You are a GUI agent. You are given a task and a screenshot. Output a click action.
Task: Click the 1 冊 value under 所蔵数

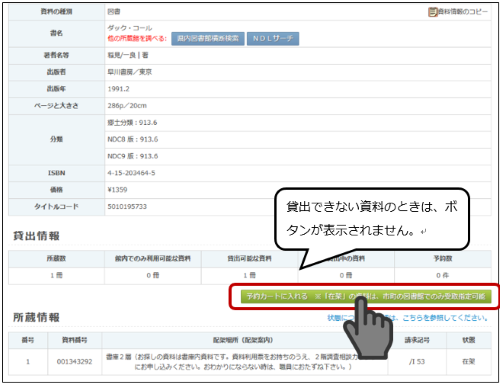(56, 275)
